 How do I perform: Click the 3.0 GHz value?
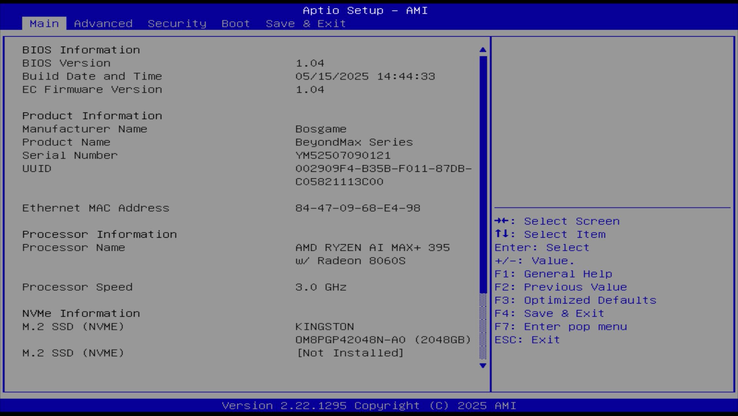point(321,287)
